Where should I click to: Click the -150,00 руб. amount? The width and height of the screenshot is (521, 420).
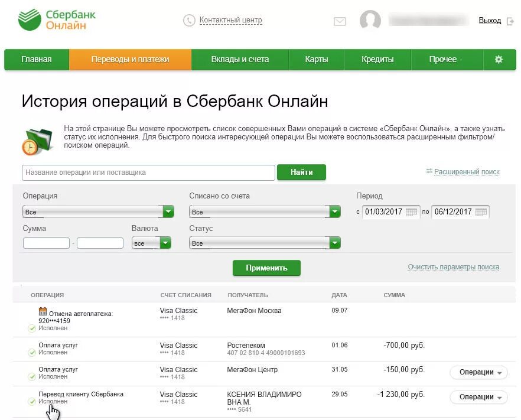point(404,370)
